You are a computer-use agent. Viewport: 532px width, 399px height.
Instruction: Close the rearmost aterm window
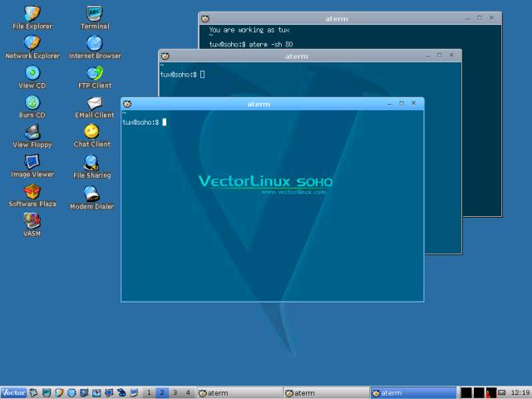pyautogui.click(x=491, y=17)
